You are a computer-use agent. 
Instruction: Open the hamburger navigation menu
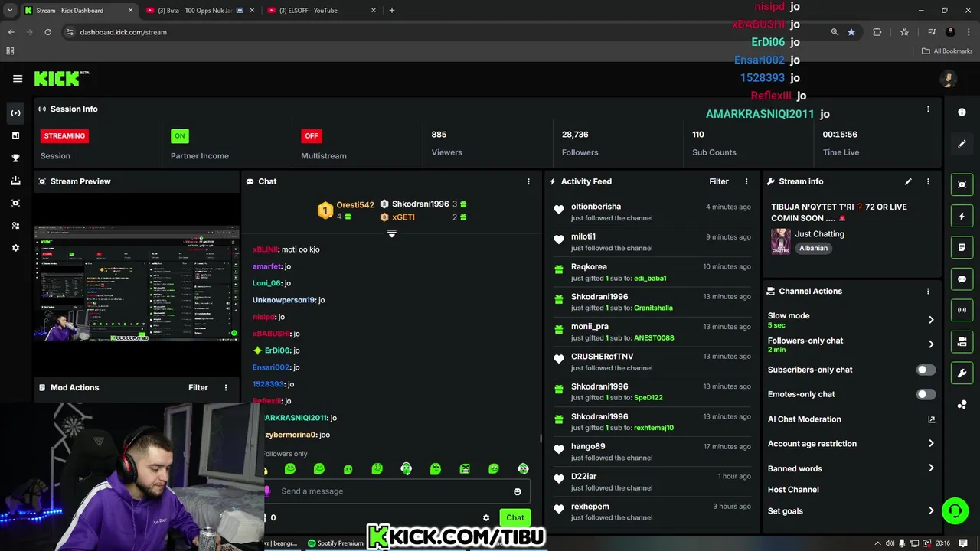click(x=18, y=78)
